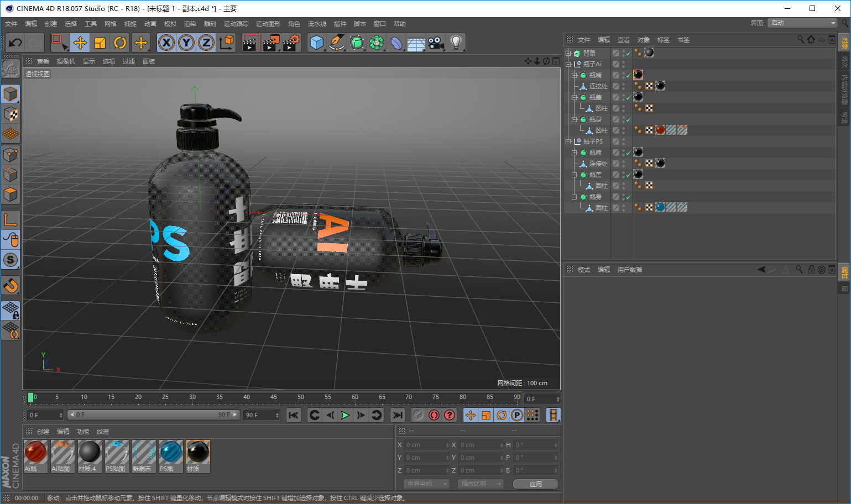Image resolution: width=851 pixels, height=504 pixels.
Task: Open the 摄像机 menu in the viewport
Action: [x=66, y=61]
